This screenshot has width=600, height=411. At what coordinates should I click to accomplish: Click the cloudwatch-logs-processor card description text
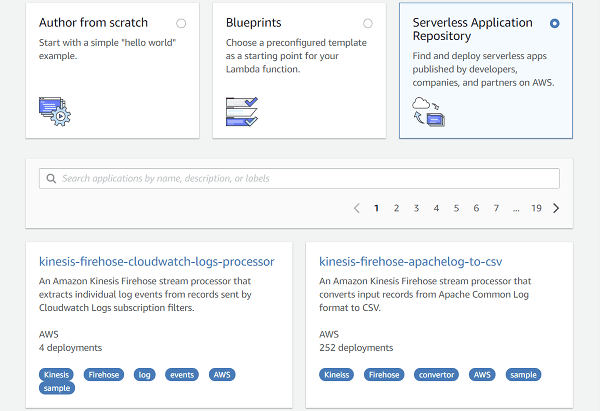click(145, 295)
